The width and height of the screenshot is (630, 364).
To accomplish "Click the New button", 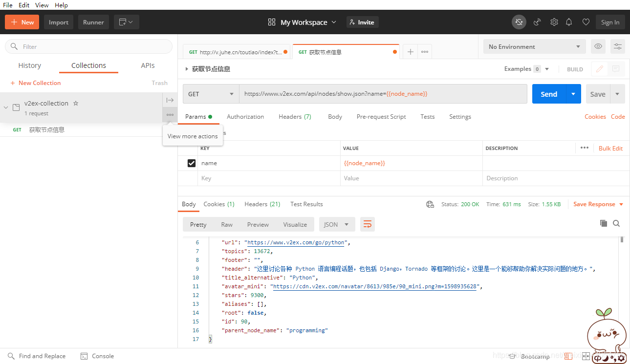I will (x=22, y=22).
